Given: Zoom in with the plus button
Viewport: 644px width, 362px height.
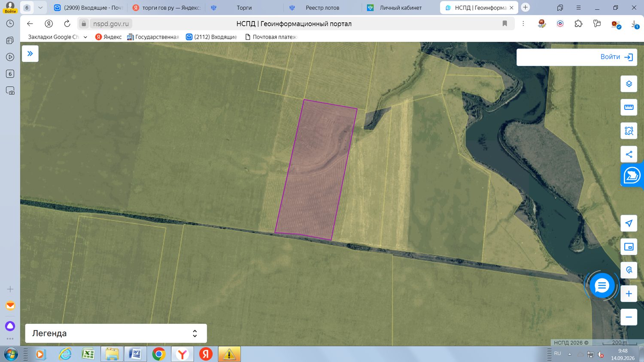Looking at the screenshot, I should tap(629, 294).
